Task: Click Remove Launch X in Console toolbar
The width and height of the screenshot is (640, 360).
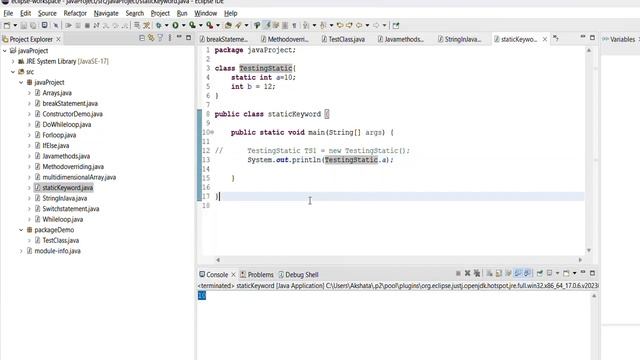Action: click(467, 273)
